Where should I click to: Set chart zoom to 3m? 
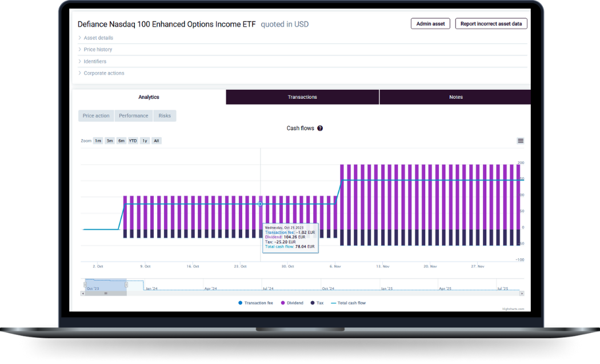(x=110, y=141)
